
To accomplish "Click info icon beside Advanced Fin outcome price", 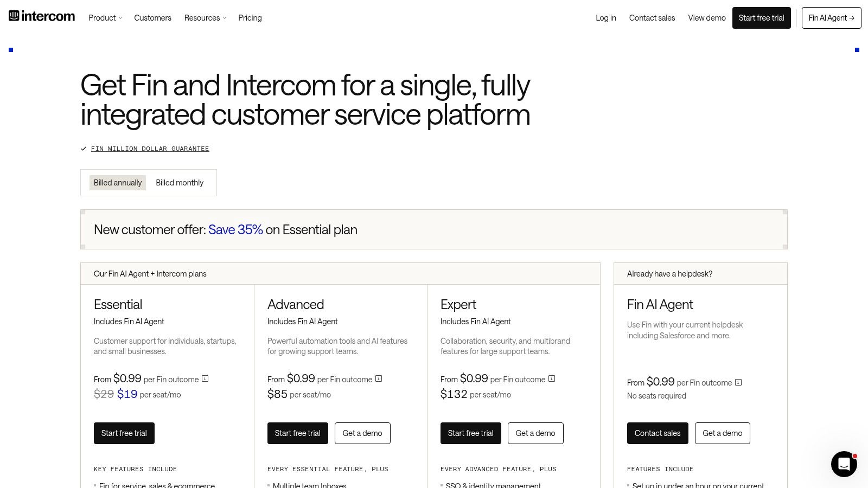I will click(379, 378).
